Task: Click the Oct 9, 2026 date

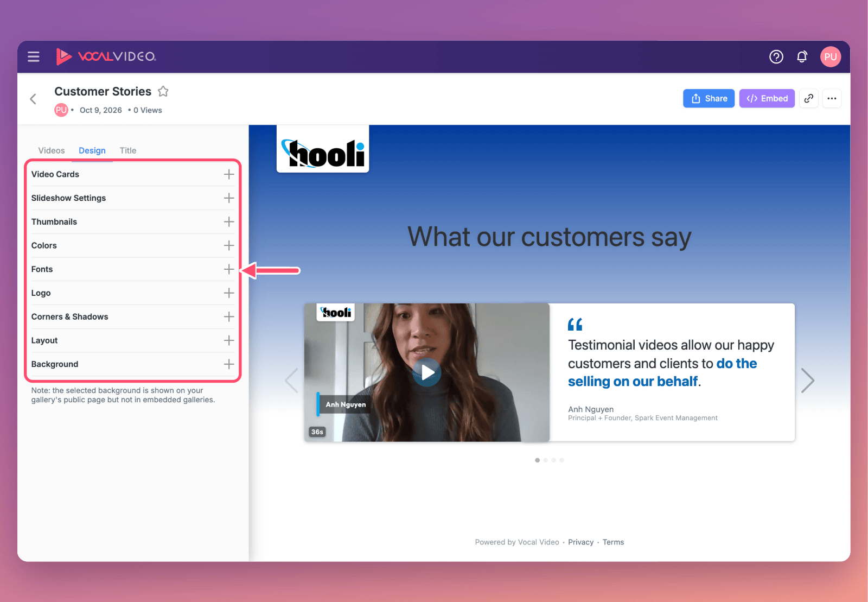Action: [x=101, y=110]
